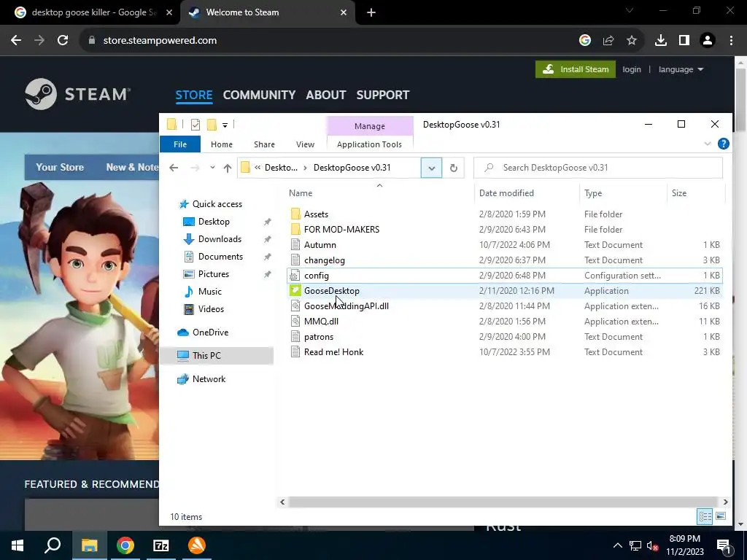Sort files by Type column
Viewport: 747px width, 560px height.
pos(623,192)
